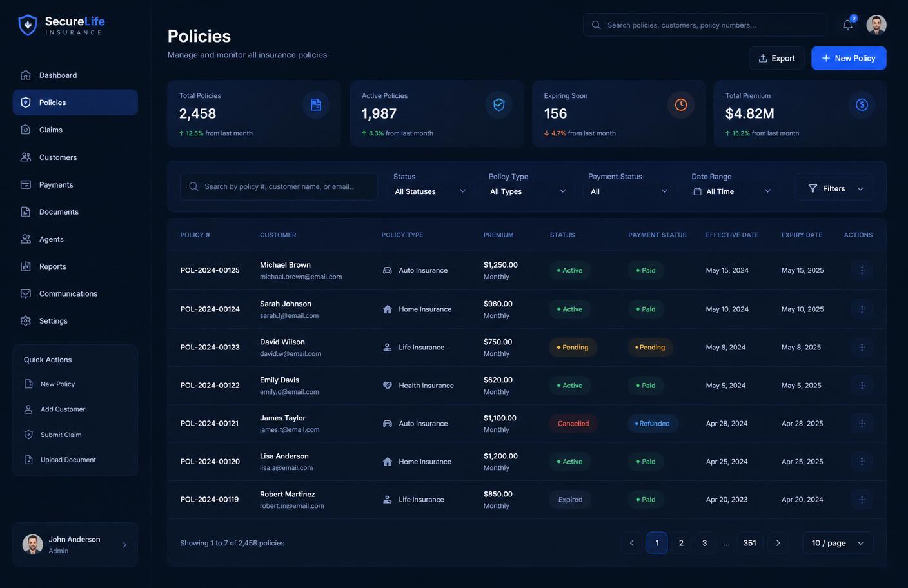The image size is (908, 588).
Task: Open the notifications bell
Action: (x=848, y=24)
